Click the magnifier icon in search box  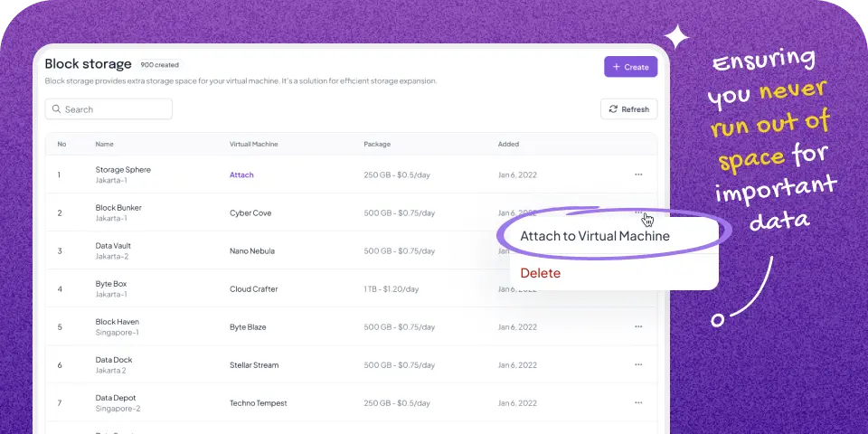tap(56, 109)
